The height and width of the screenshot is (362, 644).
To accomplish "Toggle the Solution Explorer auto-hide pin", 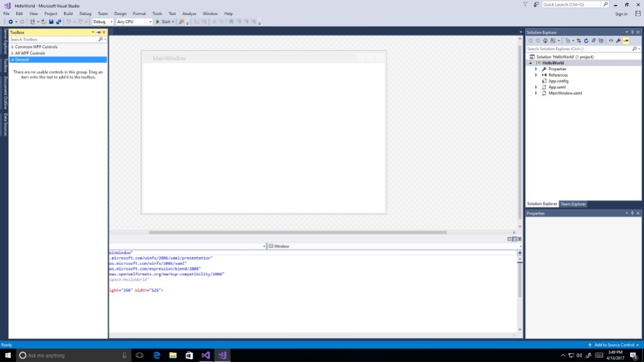I will coord(632,32).
